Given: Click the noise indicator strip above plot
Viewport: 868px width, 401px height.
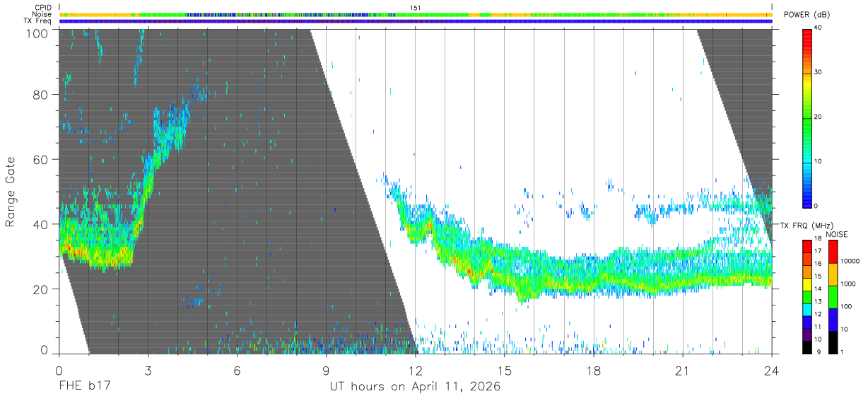Looking at the screenshot, I should 416,14.
